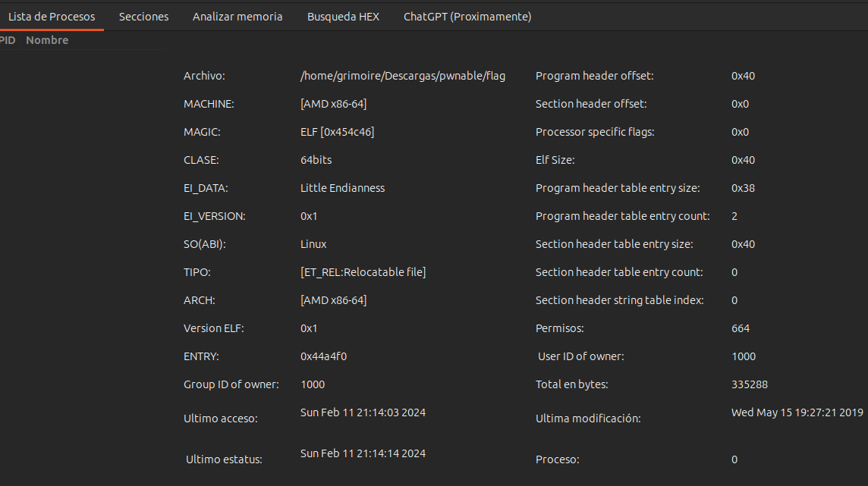Select the Program header table entry size value
The image size is (868, 486).
[743, 188]
